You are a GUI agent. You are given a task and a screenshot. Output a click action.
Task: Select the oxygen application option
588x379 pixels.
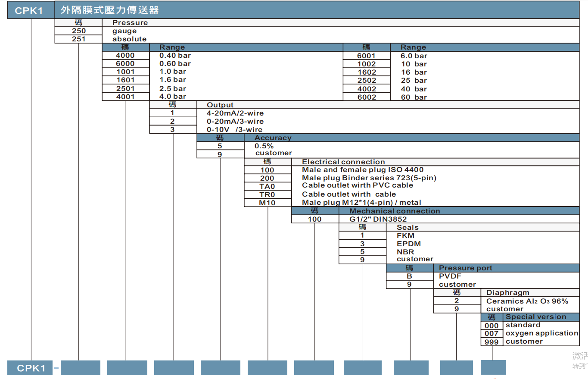[x=542, y=333]
